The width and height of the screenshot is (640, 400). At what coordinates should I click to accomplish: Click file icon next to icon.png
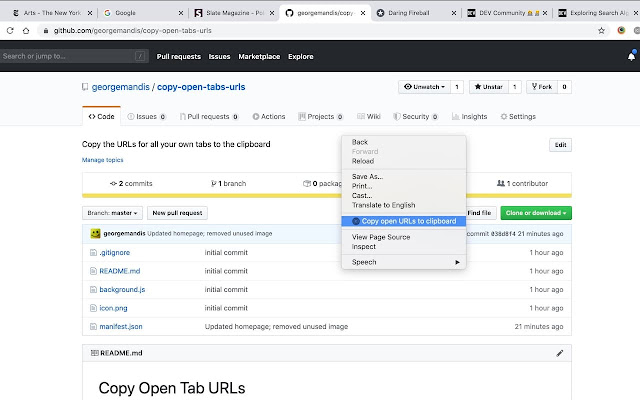pos(93,308)
